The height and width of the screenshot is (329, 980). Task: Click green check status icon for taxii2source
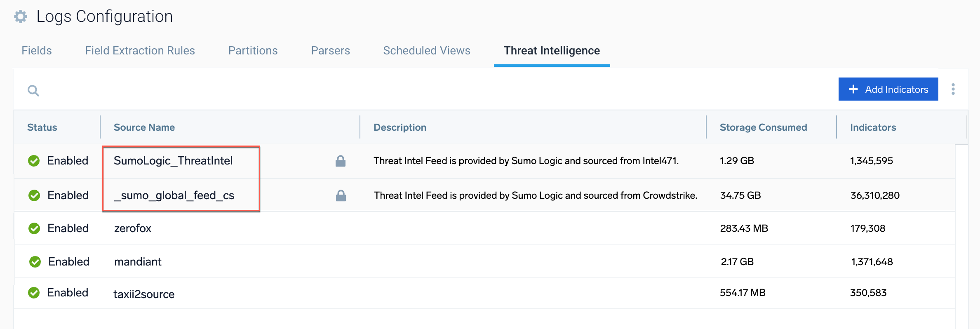pyautogui.click(x=34, y=293)
